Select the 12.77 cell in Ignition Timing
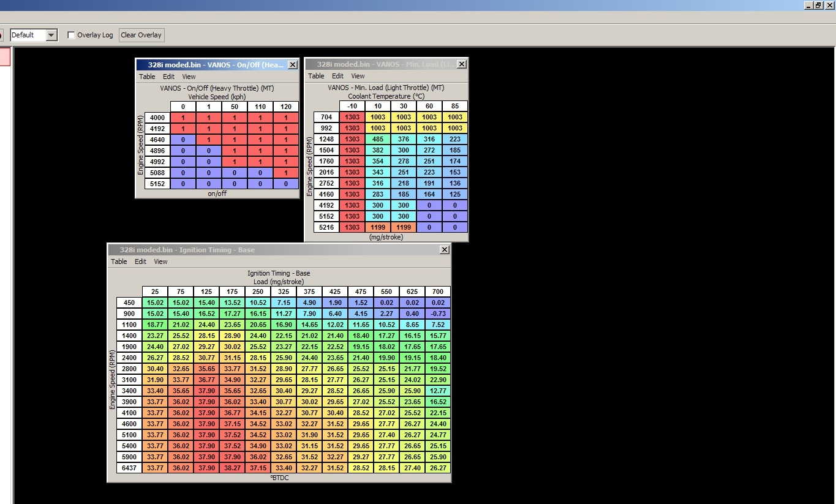Screen dimensions: 836x504 tap(438, 391)
